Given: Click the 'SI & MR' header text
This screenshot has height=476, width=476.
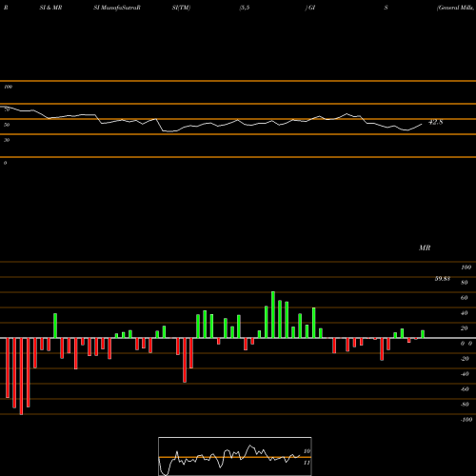Looking at the screenshot, I should pos(50,8).
